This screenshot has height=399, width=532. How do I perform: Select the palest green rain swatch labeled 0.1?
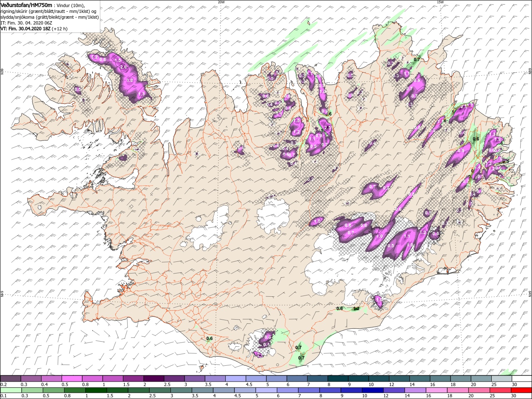point(10,390)
